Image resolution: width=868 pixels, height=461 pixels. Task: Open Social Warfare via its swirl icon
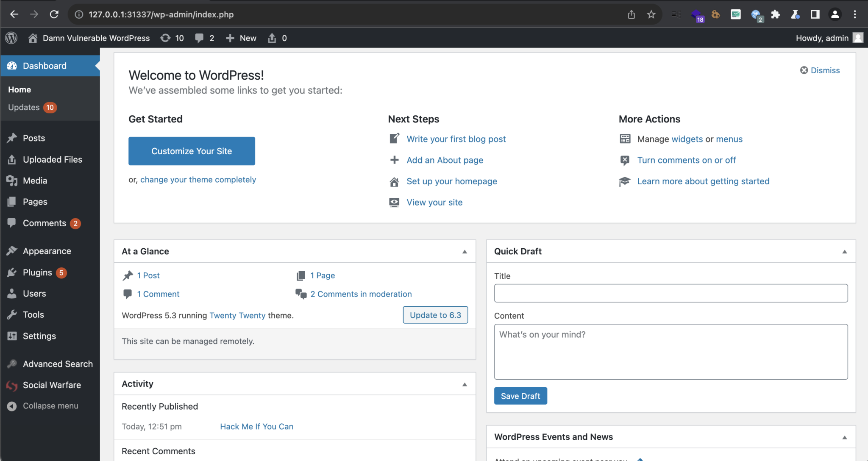point(12,385)
